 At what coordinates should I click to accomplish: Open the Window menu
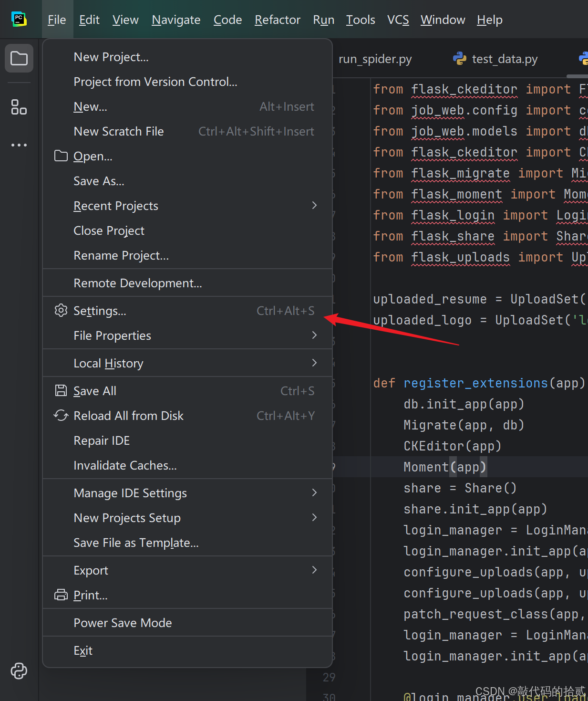pos(443,20)
